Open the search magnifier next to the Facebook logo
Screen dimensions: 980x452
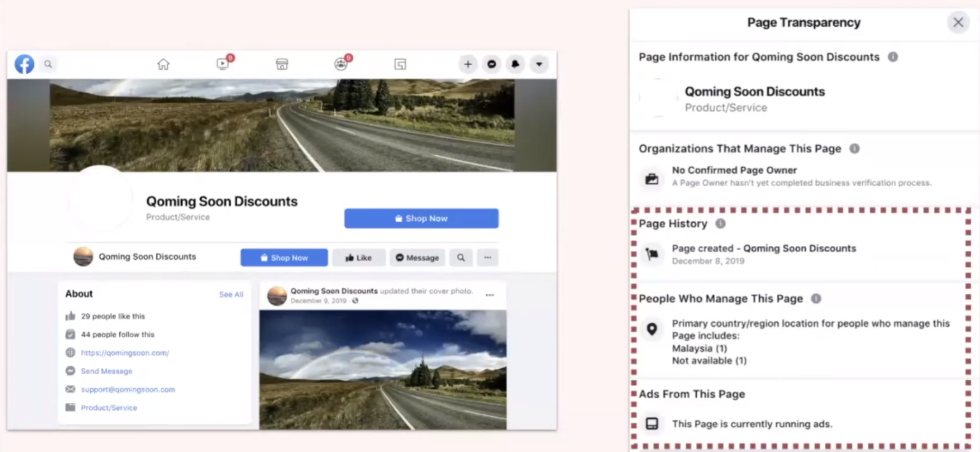(47, 64)
